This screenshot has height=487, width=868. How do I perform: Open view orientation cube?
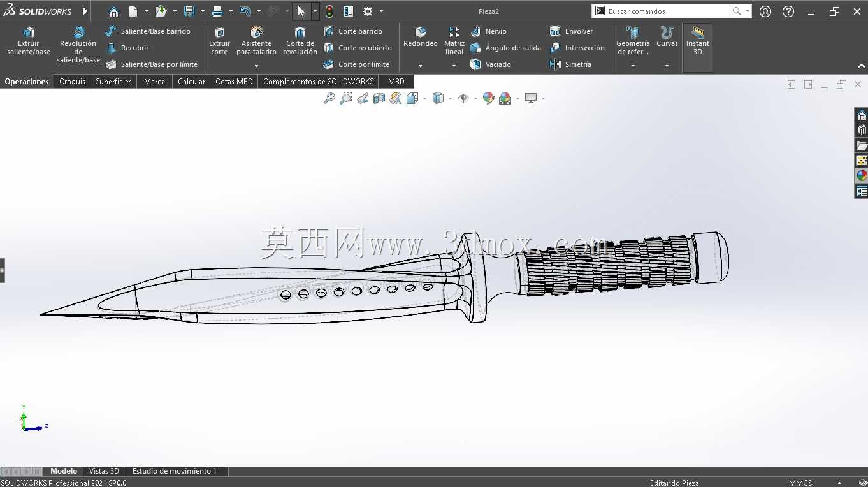tap(412, 98)
